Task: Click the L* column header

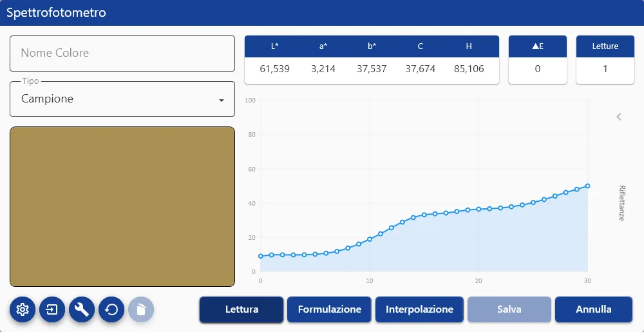Action: tap(275, 46)
